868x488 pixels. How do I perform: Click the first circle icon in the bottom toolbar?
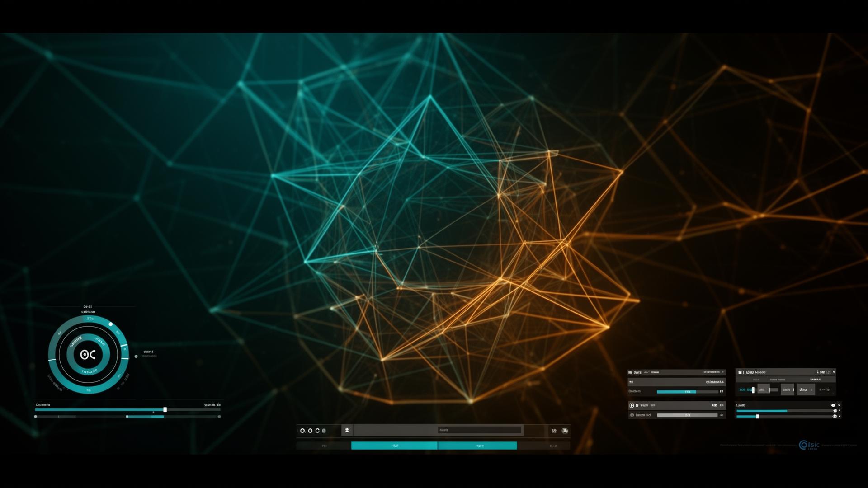(302, 431)
